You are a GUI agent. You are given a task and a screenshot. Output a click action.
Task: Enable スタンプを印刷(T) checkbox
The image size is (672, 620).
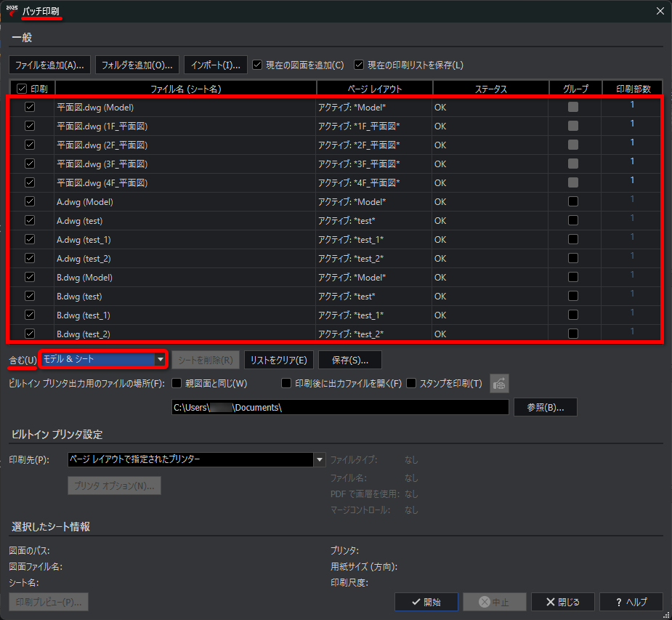pyautogui.click(x=411, y=383)
